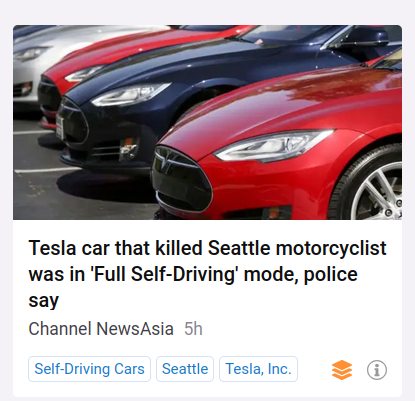Click the word "say" ending the headline

(44, 301)
